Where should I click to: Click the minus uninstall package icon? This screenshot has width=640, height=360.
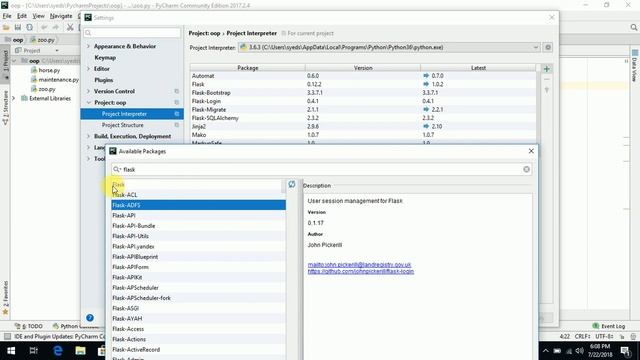pos(547,79)
